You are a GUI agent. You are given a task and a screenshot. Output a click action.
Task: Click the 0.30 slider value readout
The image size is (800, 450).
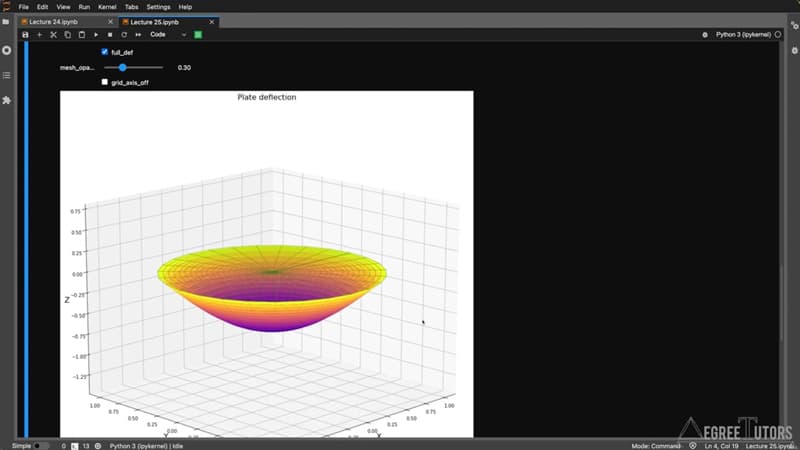pyautogui.click(x=184, y=67)
